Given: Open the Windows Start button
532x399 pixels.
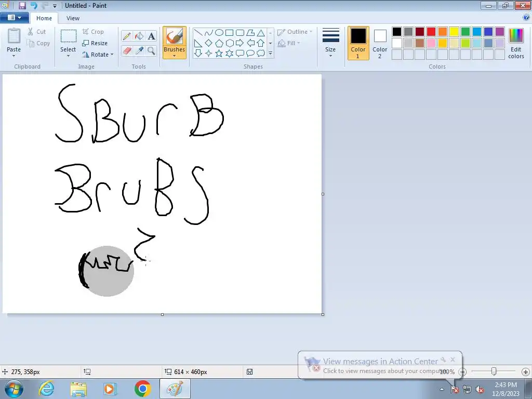Looking at the screenshot, I should tap(14, 389).
